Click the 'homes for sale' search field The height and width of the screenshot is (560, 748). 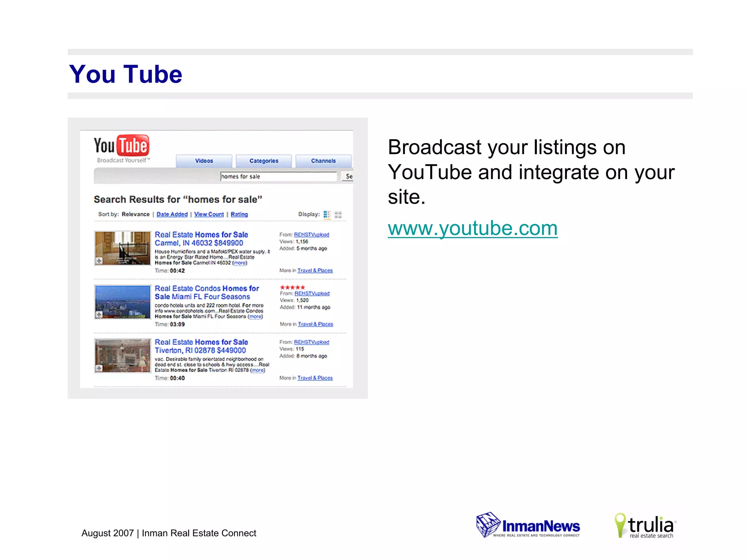pos(278,176)
